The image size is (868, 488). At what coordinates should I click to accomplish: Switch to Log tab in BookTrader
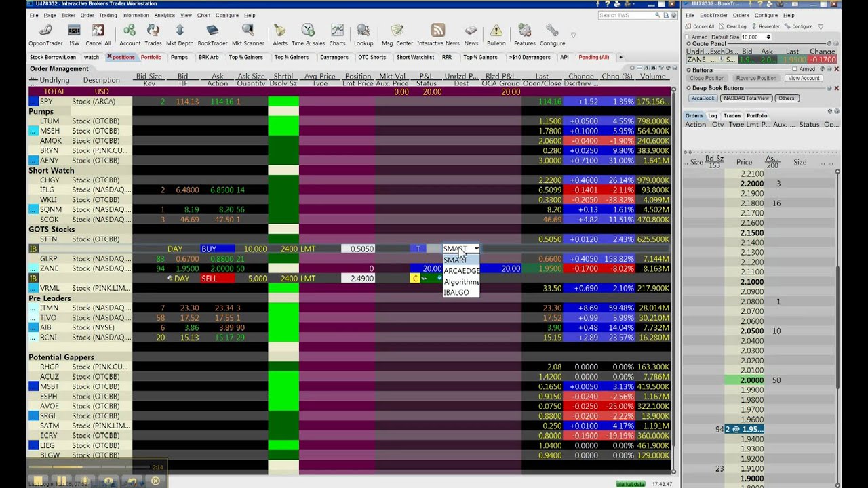713,115
